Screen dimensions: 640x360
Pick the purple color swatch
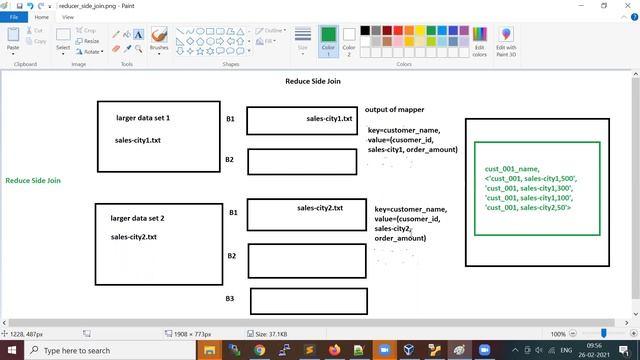tap(464, 30)
